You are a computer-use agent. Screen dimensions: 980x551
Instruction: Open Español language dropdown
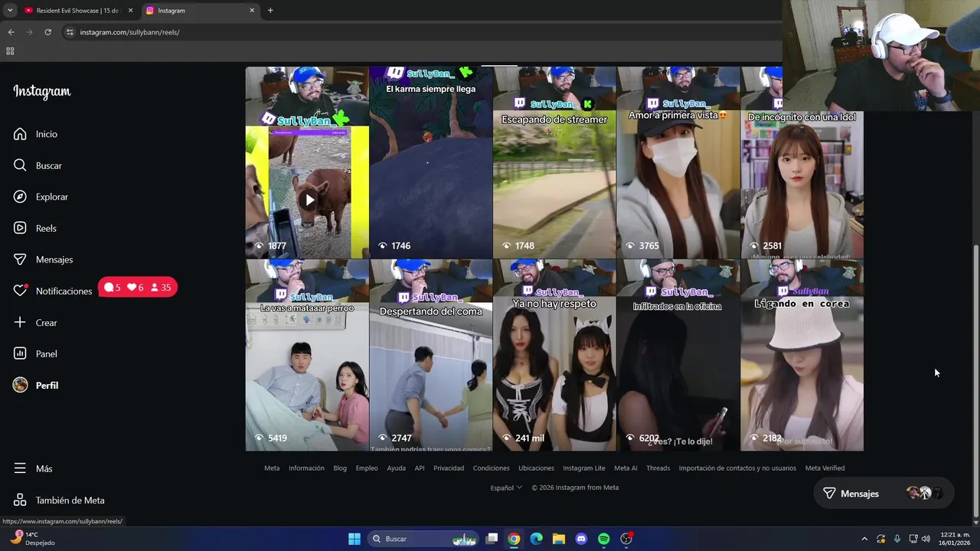pos(506,487)
